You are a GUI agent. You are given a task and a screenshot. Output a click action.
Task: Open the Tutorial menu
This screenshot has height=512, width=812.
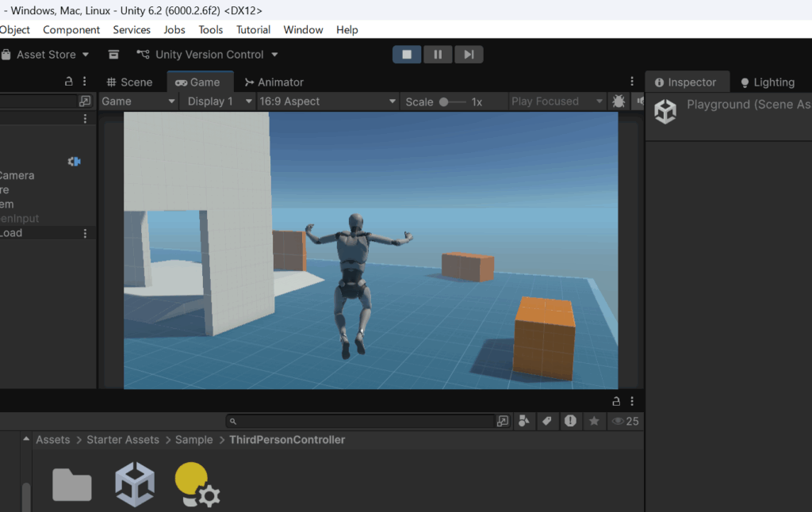point(253,30)
